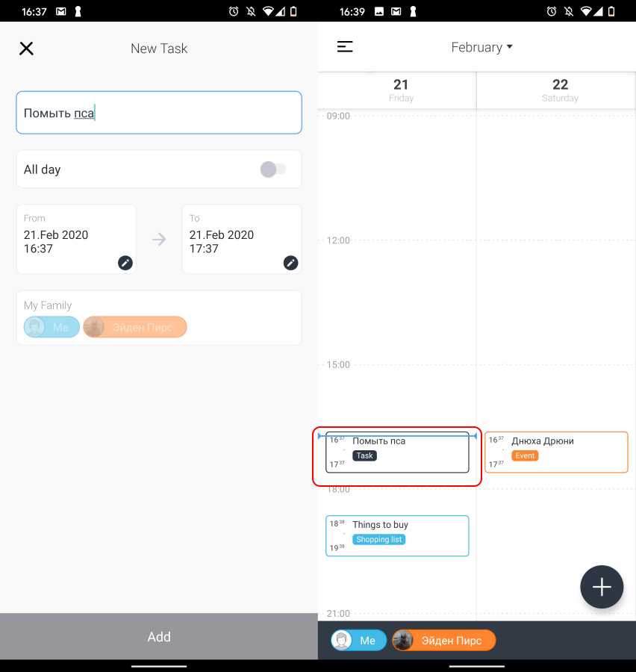This screenshot has width=636, height=672.
Task: Edit the task name field 'Помыть пса'
Action: [x=159, y=113]
